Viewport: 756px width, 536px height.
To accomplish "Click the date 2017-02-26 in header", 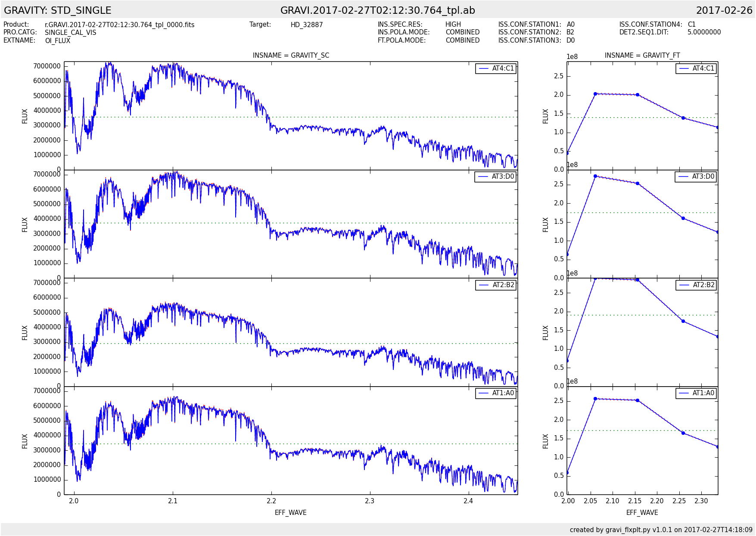I will tap(724, 10).
